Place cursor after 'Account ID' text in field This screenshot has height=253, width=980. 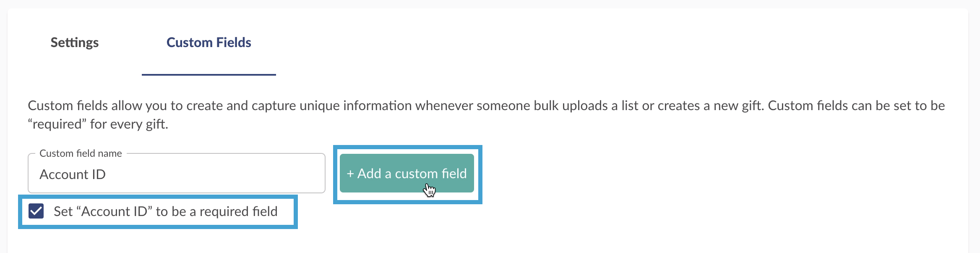107,174
